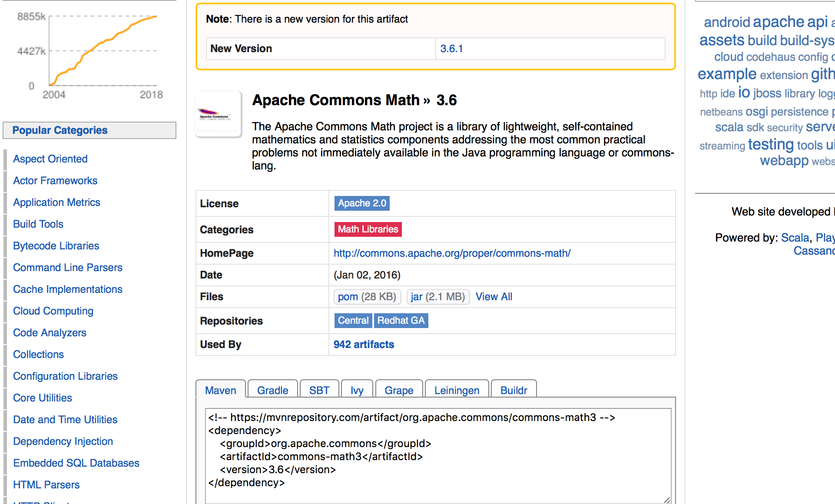The width and height of the screenshot is (835, 504).
Task: Open the Central repository badge
Action: (x=353, y=321)
